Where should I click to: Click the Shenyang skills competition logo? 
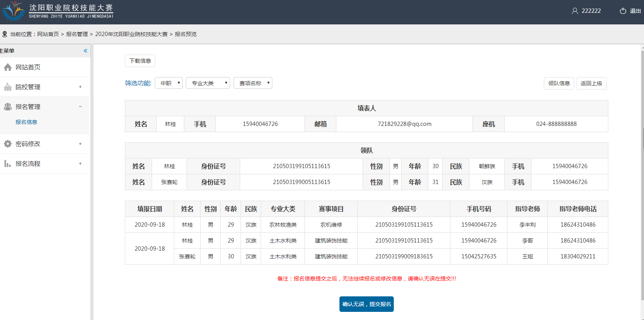(58, 11)
